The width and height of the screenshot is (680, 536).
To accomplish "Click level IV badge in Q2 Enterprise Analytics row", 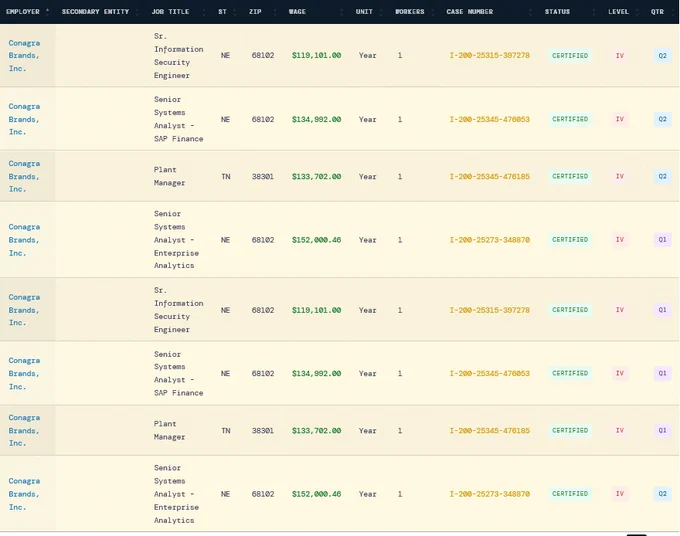I will pos(620,494).
